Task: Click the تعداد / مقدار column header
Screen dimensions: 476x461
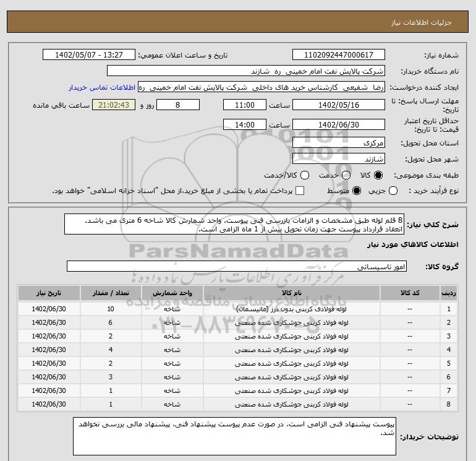Action: [x=111, y=293]
